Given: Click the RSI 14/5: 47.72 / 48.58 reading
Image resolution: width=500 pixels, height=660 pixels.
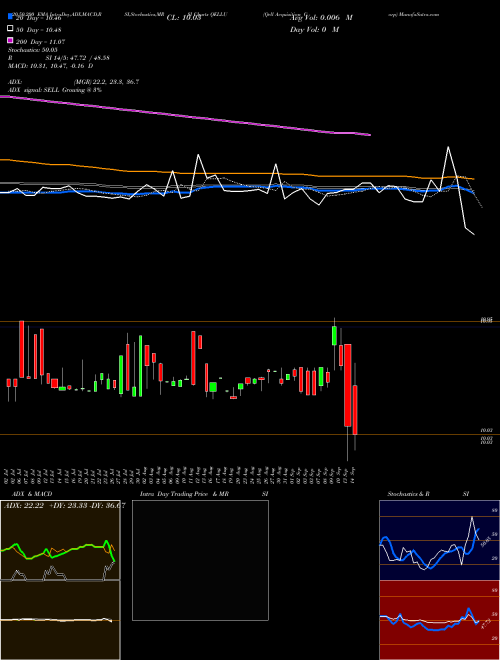Looking at the screenshot, I should click(59, 58).
